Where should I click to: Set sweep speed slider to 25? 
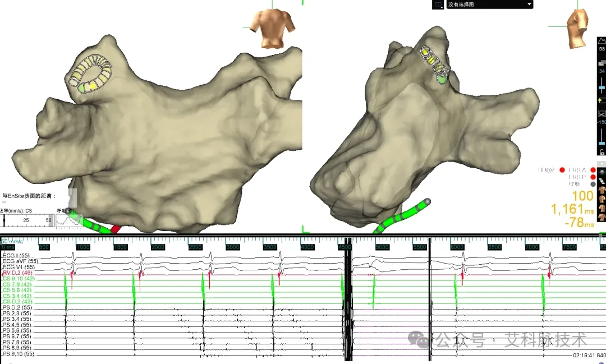27,220
